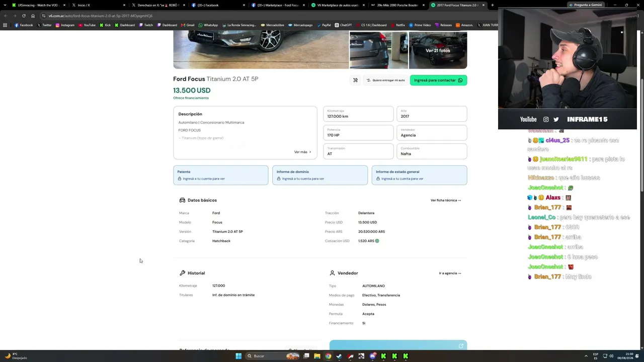Open the Netflix bookmark
644x362 pixels.
(397, 25)
